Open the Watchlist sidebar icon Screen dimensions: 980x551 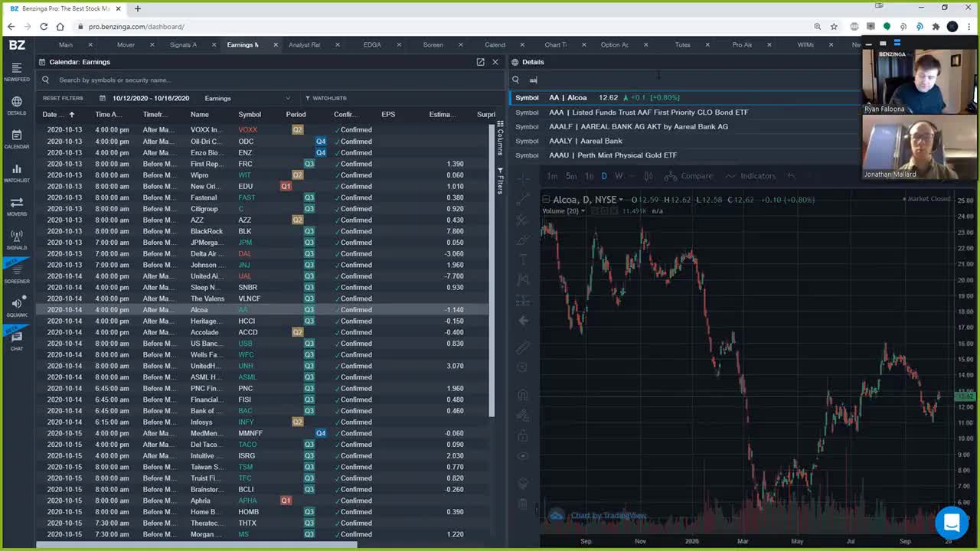tap(17, 173)
